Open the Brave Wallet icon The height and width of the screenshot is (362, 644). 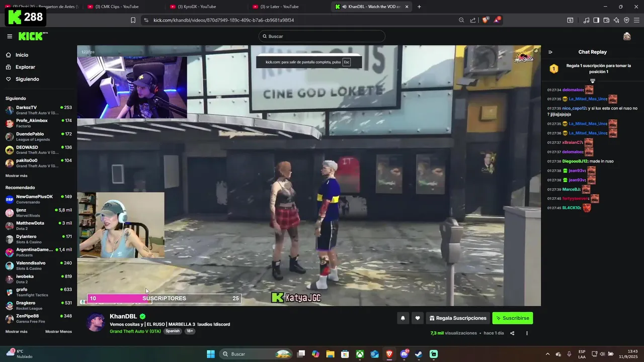point(606,20)
